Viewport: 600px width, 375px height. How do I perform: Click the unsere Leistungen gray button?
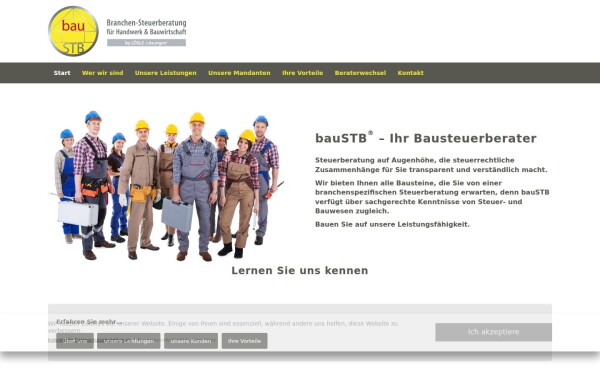pos(129,341)
